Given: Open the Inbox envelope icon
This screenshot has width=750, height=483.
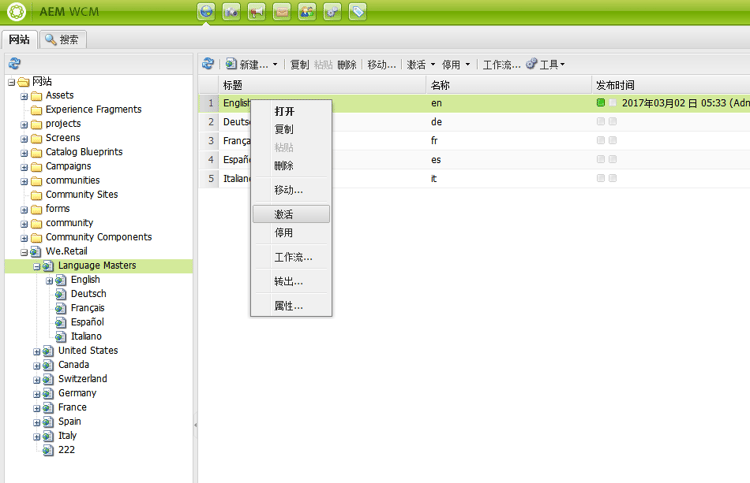Looking at the screenshot, I should 282,11.
